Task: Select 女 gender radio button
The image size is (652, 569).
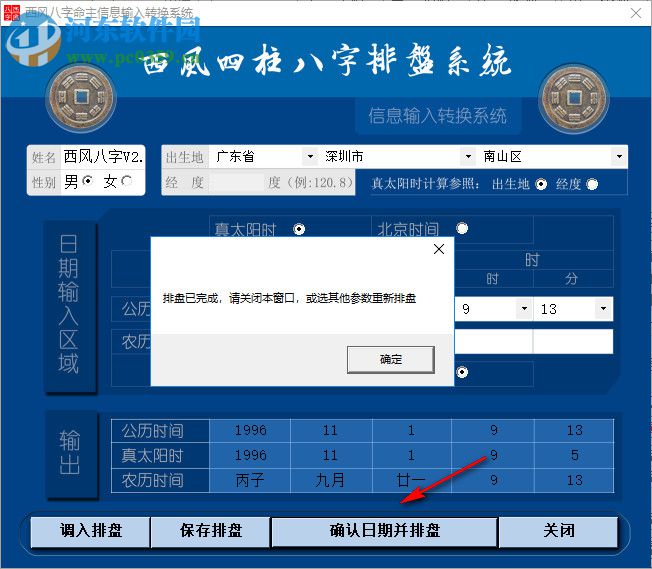Action: [127, 181]
